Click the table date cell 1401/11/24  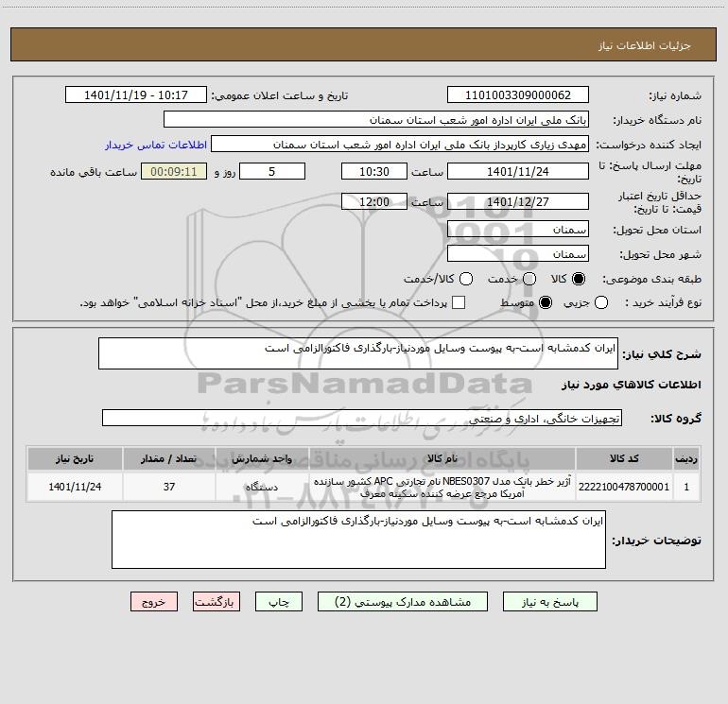pyautogui.click(x=75, y=487)
